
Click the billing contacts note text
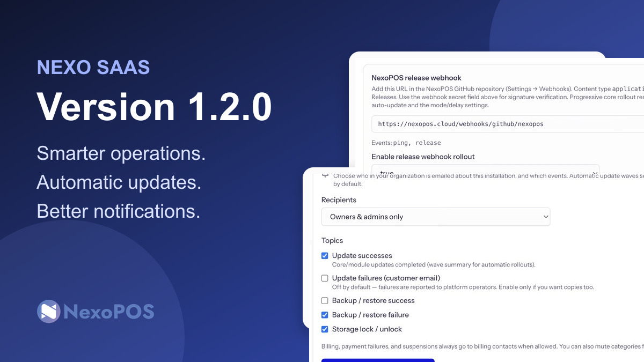482,346
